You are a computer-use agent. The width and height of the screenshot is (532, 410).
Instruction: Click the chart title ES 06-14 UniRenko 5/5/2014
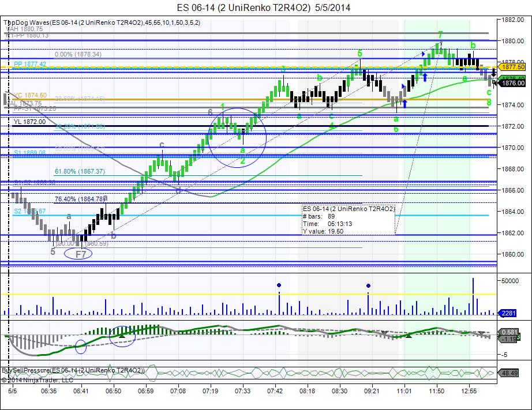tap(264, 8)
